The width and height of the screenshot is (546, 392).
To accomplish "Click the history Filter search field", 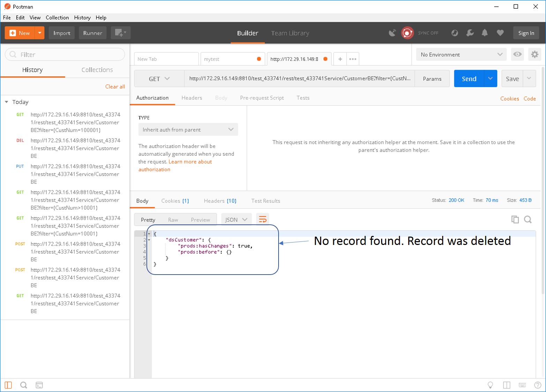I will [x=65, y=54].
